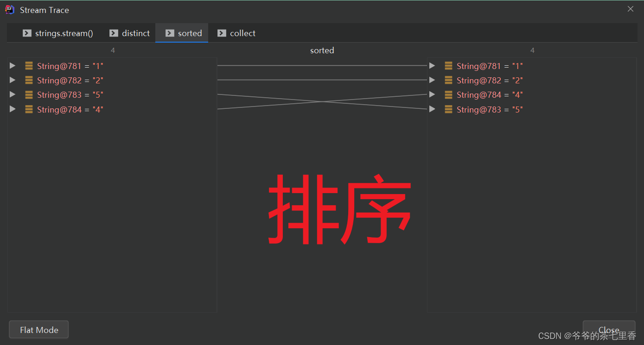
Task: Select left row String@782 = "2"
Action: click(x=112, y=80)
